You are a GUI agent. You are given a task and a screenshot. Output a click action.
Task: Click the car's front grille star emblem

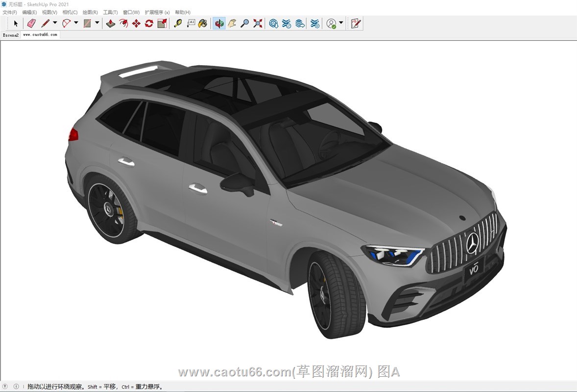click(x=472, y=244)
